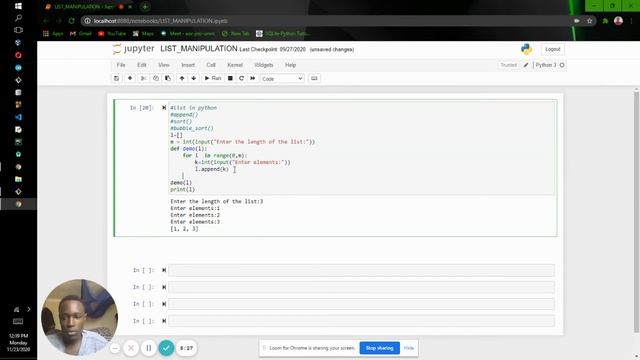Restart the kernel icon
Screen dimensions: 640x360
pos(242,78)
